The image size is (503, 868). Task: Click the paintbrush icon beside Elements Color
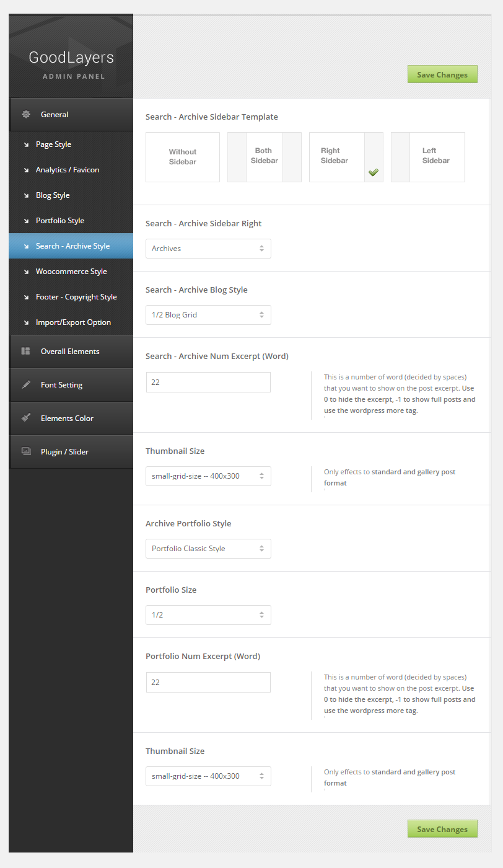coord(26,418)
